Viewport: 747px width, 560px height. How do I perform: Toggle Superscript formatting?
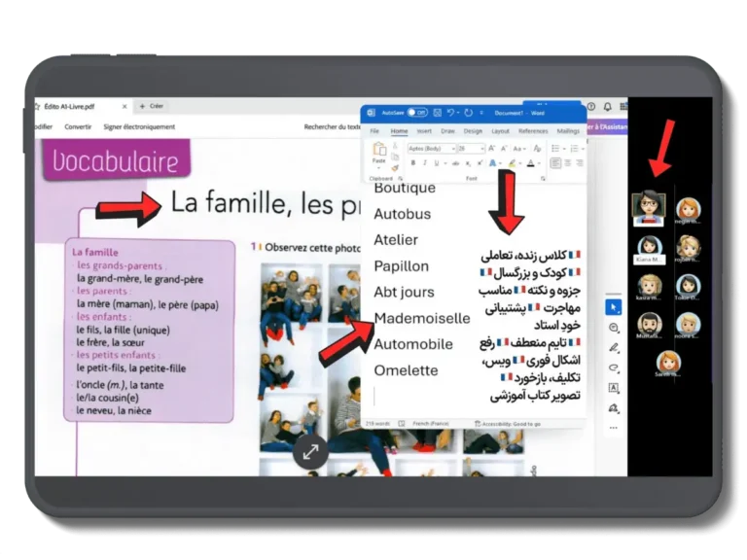point(480,163)
